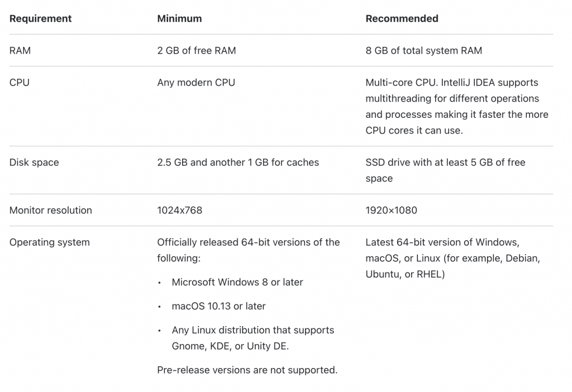The width and height of the screenshot is (572, 392).
Task: Click the Requirement column header
Action: (x=40, y=18)
